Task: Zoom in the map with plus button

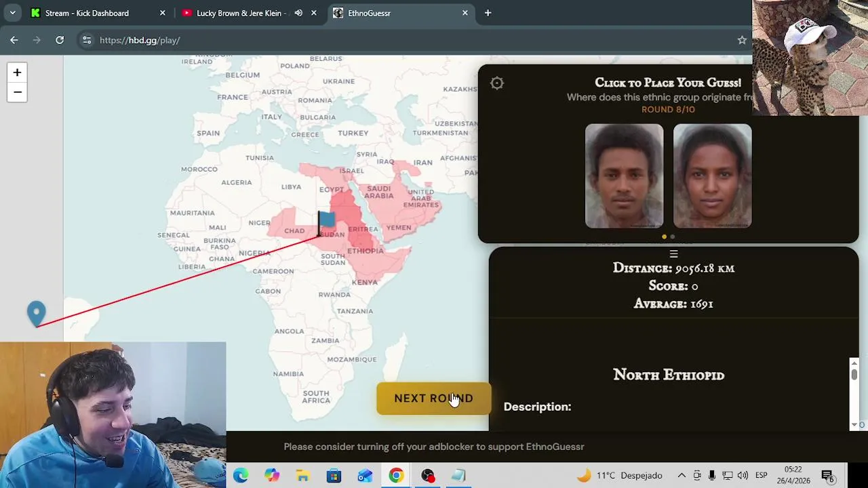Action: click(x=17, y=73)
